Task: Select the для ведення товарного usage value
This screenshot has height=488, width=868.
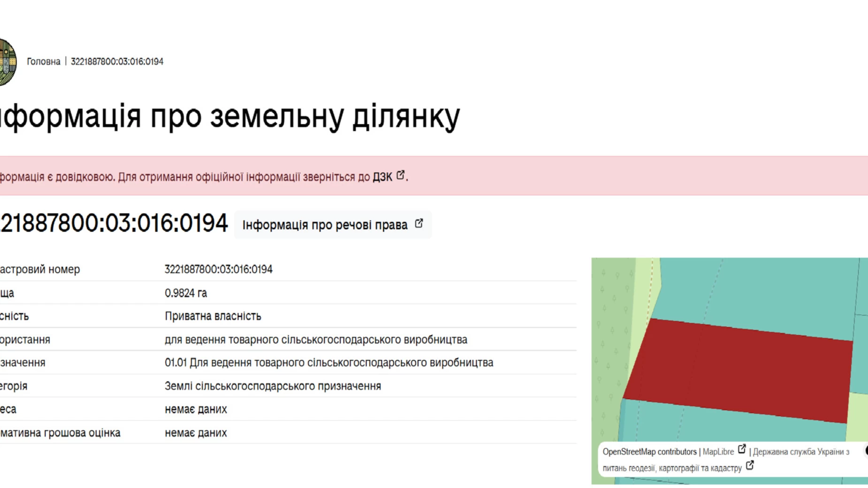Action: click(x=316, y=339)
